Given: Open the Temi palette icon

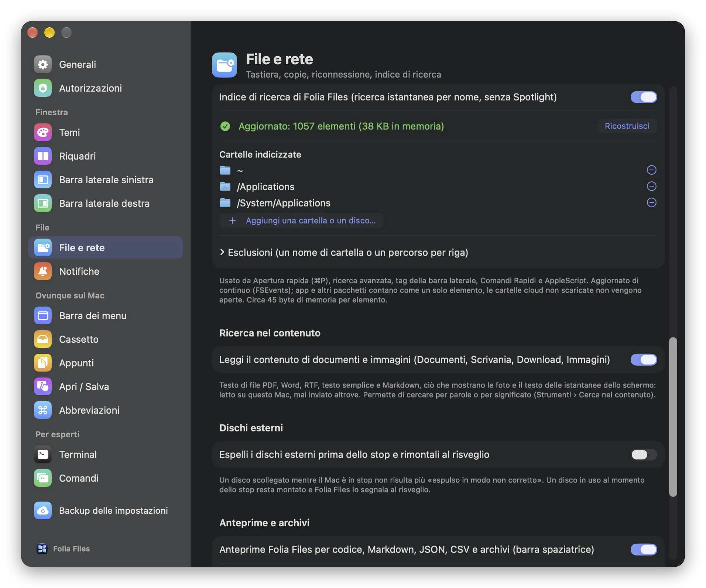Looking at the screenshot, I should [43, 133].
